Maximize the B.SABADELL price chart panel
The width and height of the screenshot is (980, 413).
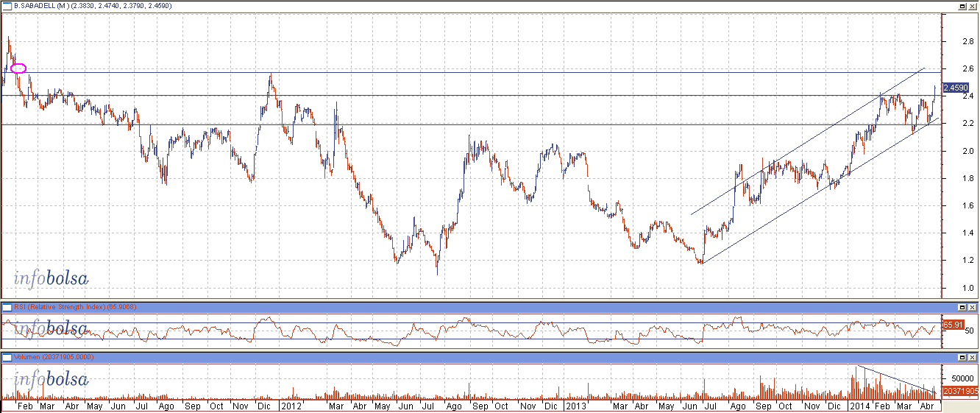pos(962,6)
